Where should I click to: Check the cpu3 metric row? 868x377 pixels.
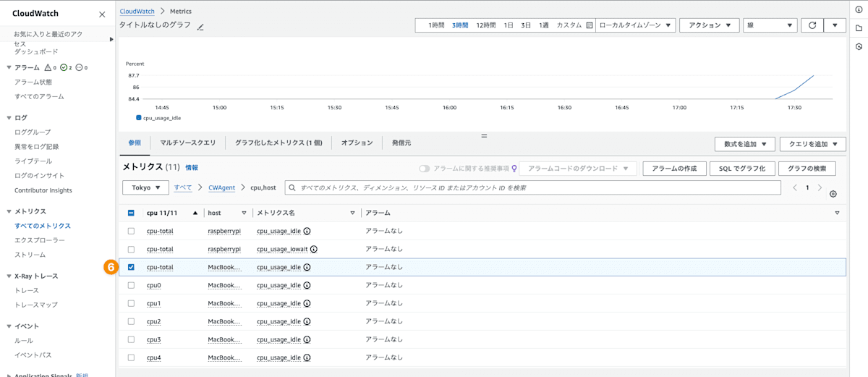pyautogui.click(x=131, y=339)
